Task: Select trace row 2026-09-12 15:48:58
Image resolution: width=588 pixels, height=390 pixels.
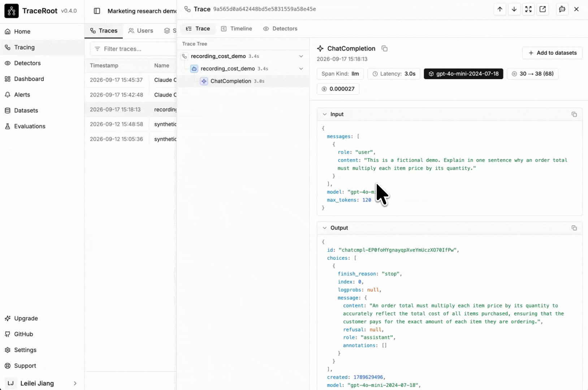Action: coord(131,124)
